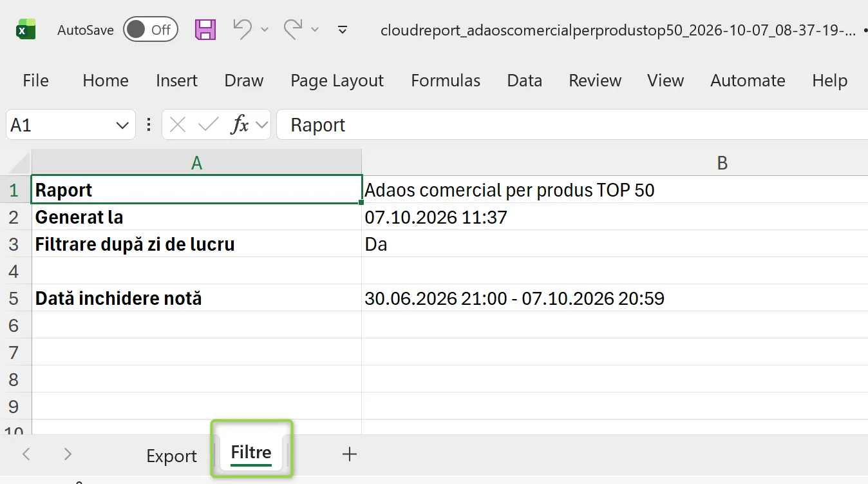
Task: Open the Help ribbon tab
Action: 829,81
